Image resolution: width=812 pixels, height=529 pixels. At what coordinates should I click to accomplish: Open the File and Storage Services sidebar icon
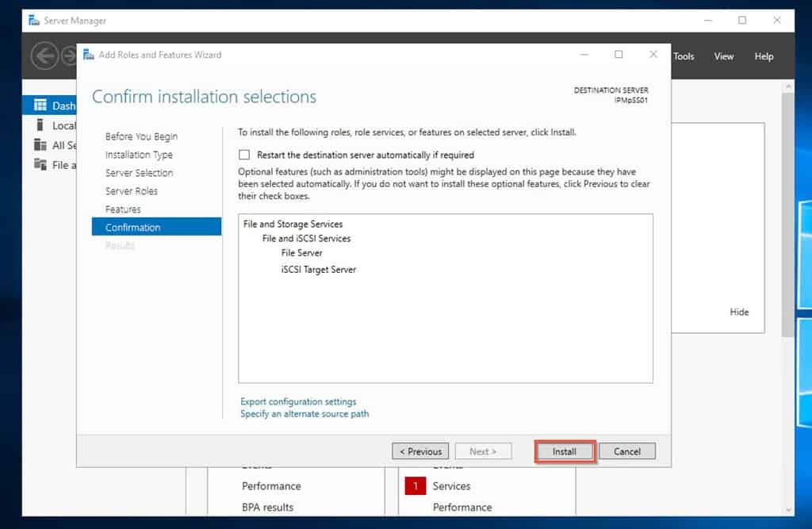point(40,164)
